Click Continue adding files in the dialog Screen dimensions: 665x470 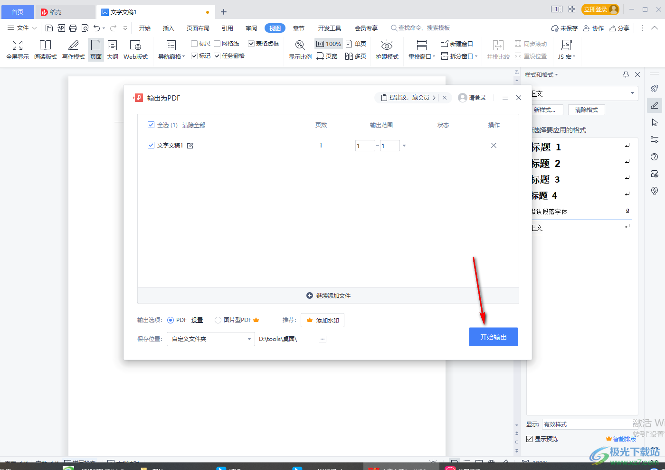pos(328,295)
